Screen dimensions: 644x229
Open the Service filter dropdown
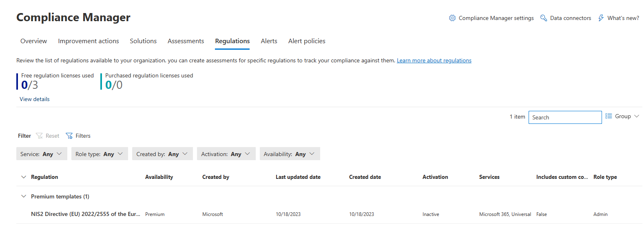tap(42, 154)
